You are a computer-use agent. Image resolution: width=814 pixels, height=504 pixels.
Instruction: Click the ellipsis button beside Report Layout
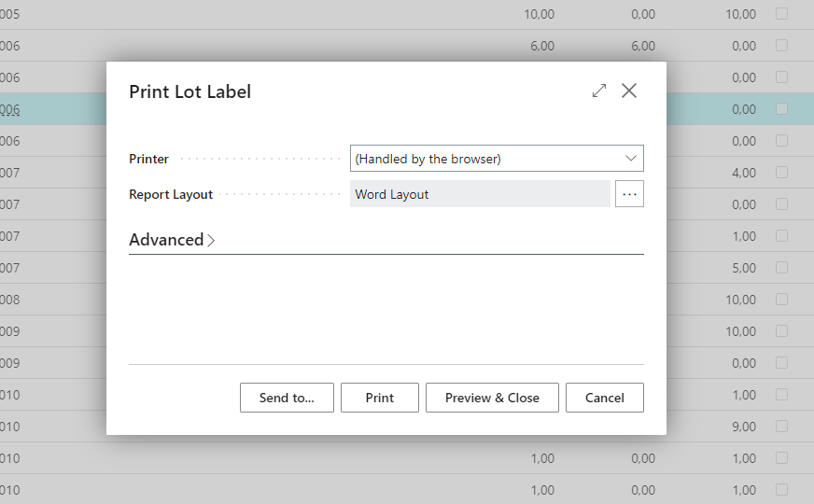tap(629, 194)
